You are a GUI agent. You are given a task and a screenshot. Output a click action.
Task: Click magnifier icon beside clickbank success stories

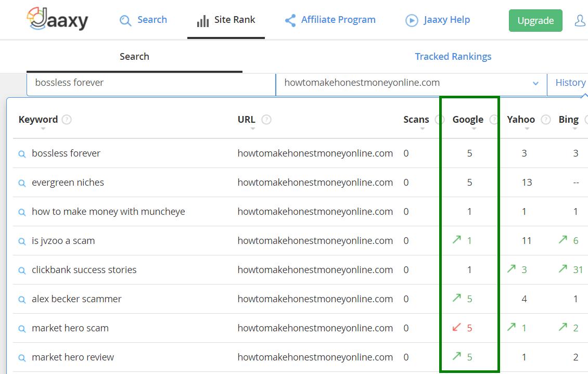pos(22,270)
